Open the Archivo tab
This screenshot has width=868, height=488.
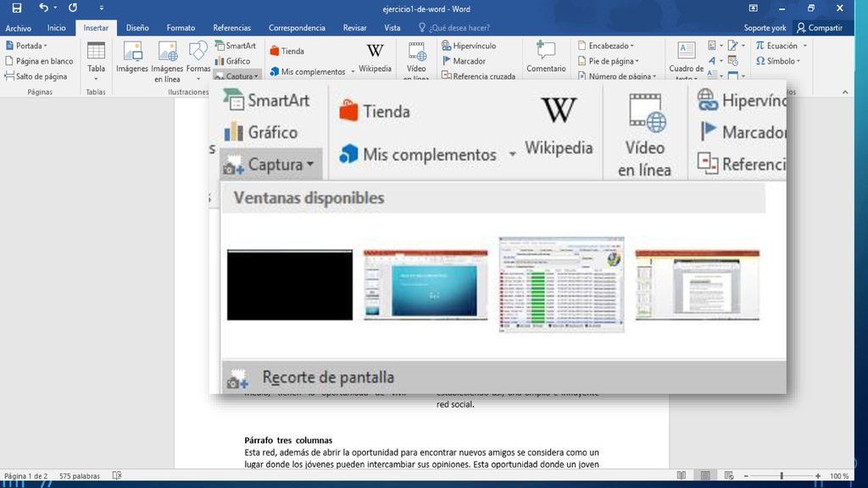pos(19,28)
